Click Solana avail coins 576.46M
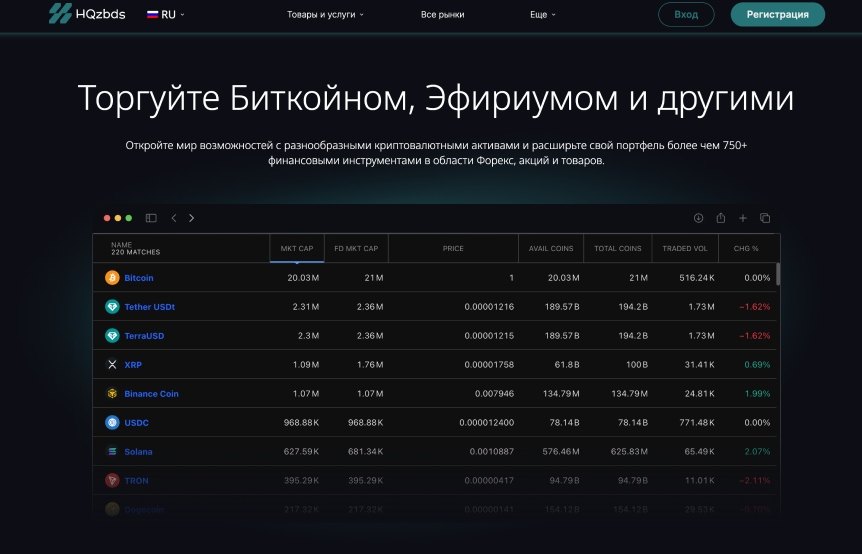Viewport: 862px width, 554px height. 561,452
